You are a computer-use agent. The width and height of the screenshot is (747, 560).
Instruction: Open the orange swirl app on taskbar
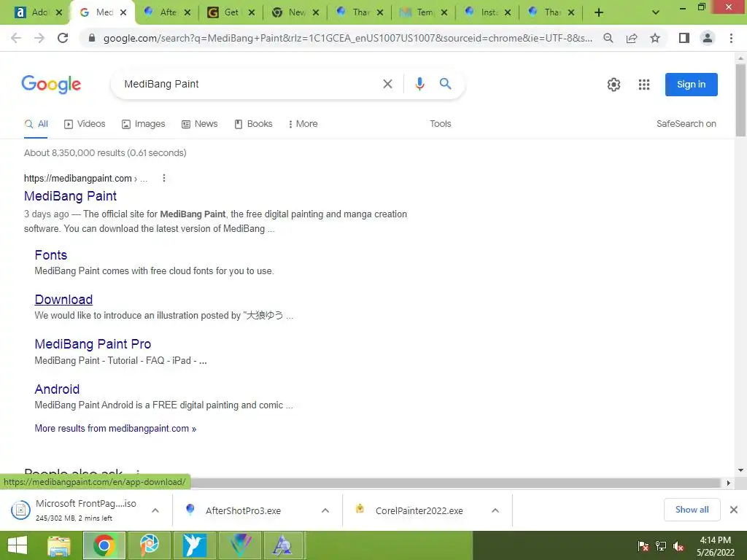[149, 545]
